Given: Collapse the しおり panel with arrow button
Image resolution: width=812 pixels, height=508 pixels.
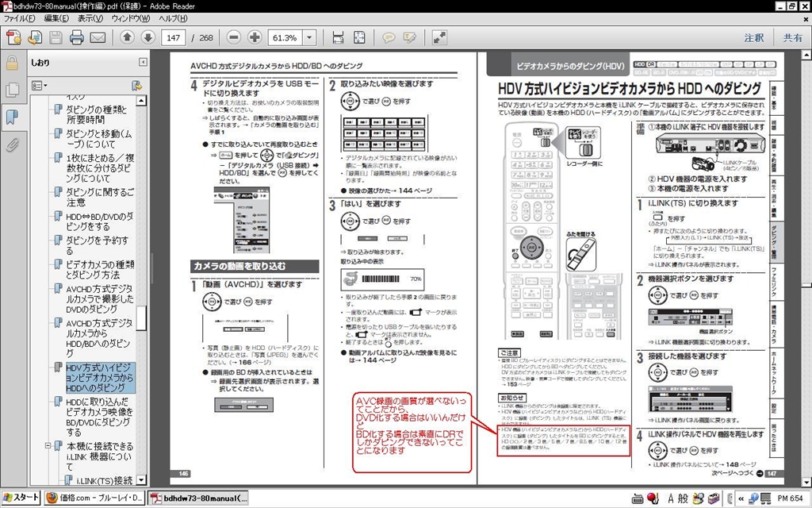Looking at the screenshot, I should (143, 62).
